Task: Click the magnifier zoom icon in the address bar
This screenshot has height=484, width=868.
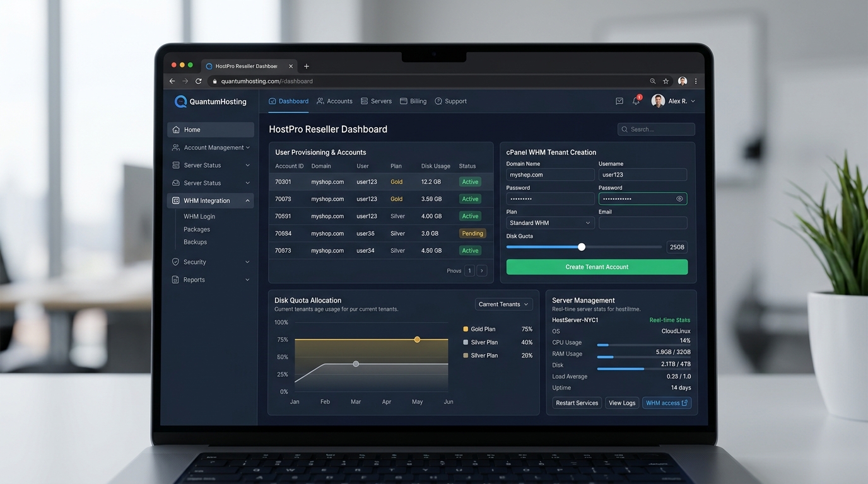Action: click(x=653, y=81)
